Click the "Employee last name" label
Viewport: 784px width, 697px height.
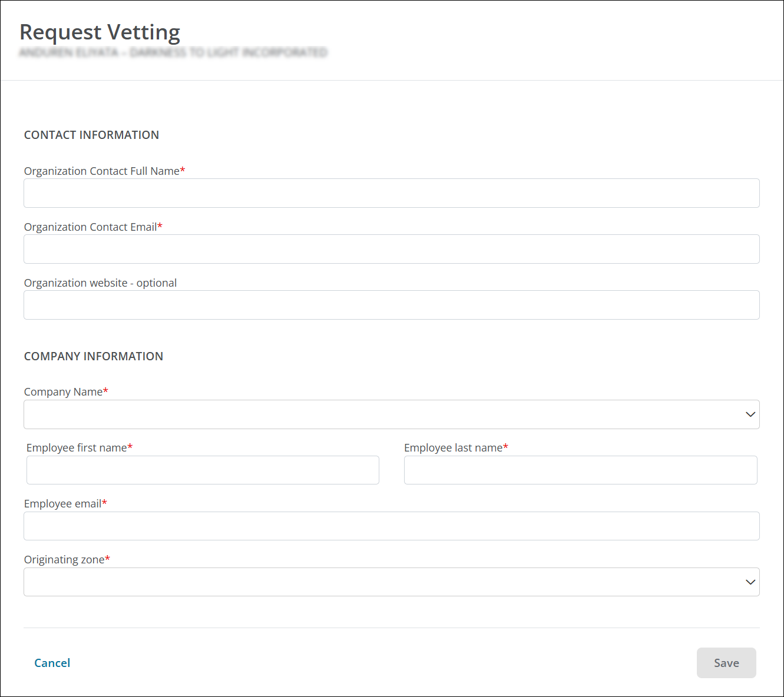453,448
